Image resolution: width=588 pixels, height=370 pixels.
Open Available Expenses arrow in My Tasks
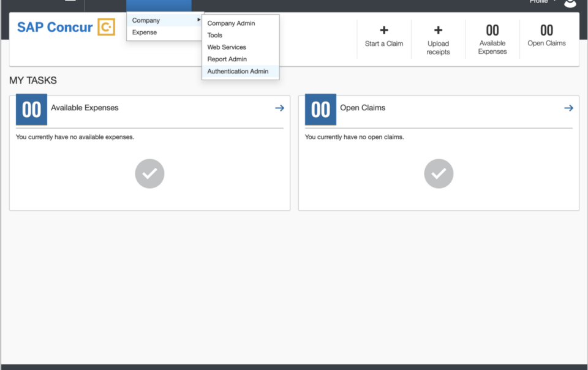(279, 108)
